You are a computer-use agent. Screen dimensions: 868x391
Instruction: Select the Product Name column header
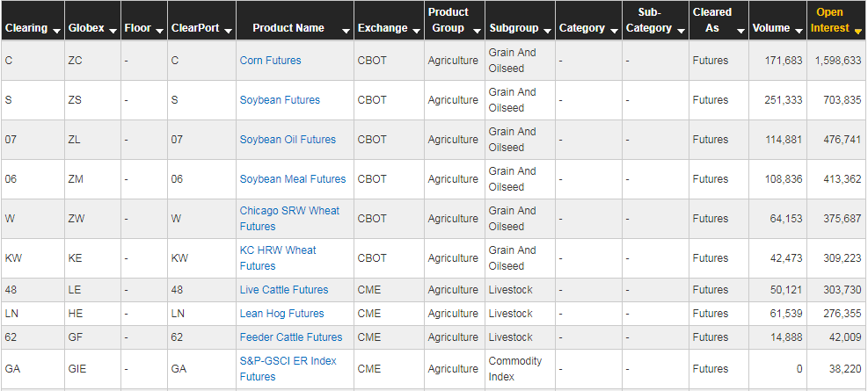tap(288, 28)
